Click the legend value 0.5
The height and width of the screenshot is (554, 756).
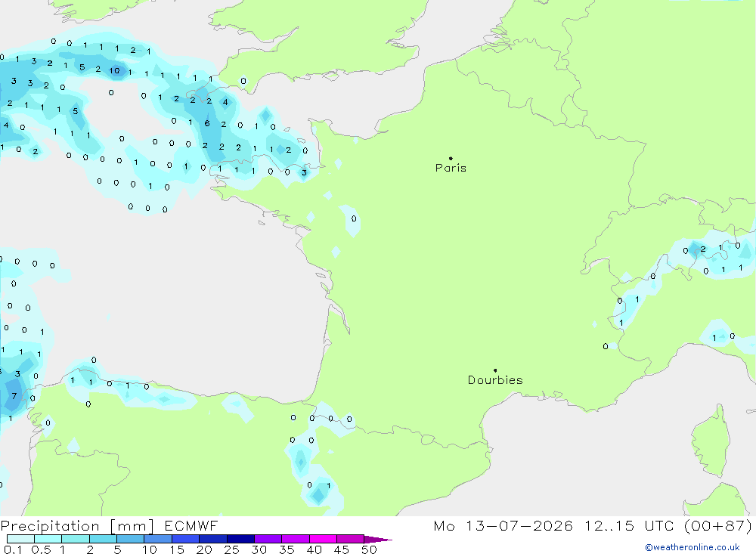click(41, 549)
